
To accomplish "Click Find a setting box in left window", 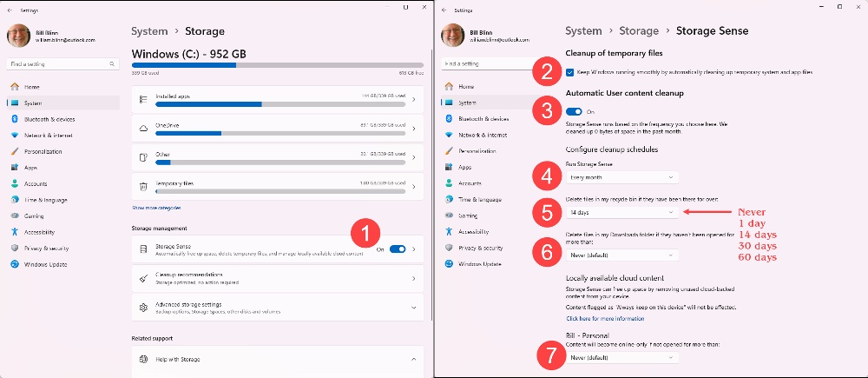I will click(x=63, y=64).
